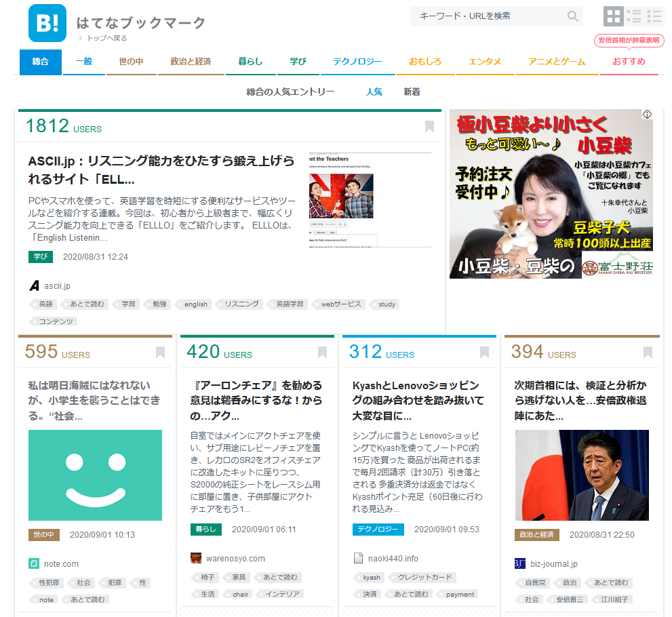Click the 政治と経済 label on Abe entry
Viewport: 672px width, 617px height.
(536, 535)
